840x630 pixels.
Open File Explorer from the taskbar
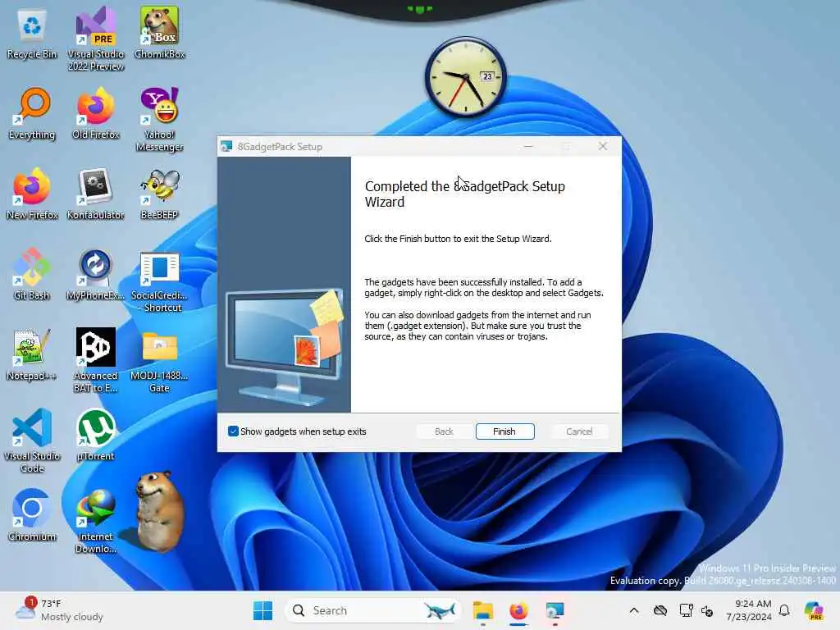click(x=482, y=610)
